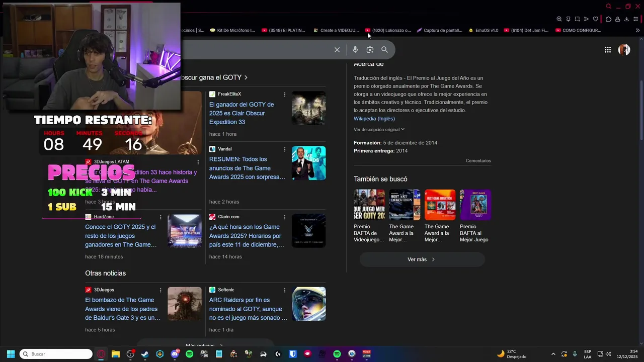Open browser downloads panel
Viewport: 644px width, 362px height.
click(626, 19)
